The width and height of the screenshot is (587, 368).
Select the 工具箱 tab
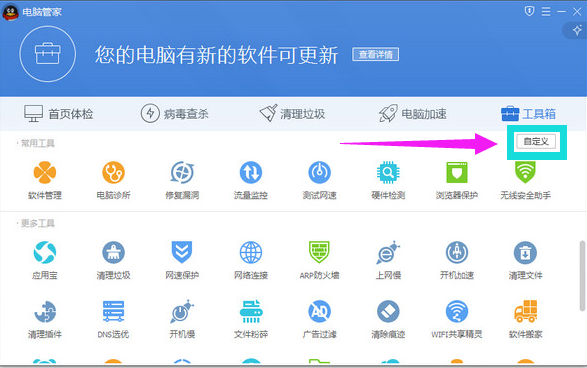528,114
